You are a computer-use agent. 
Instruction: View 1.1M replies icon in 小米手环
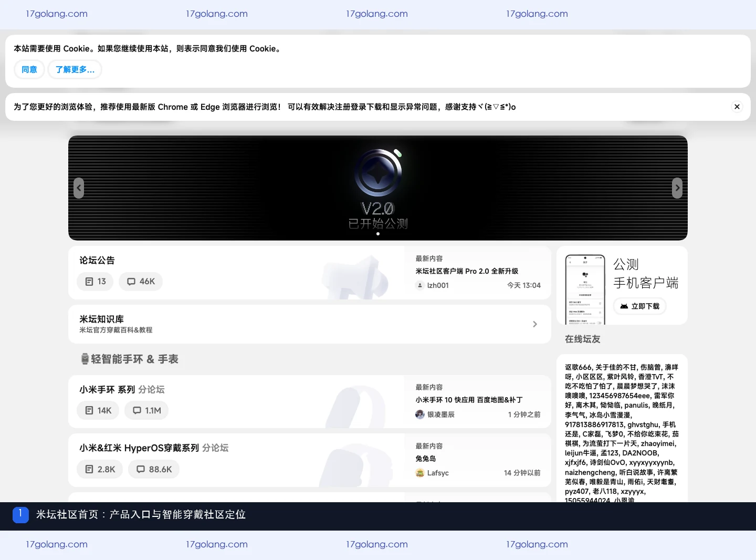click(x=137, y=410)
